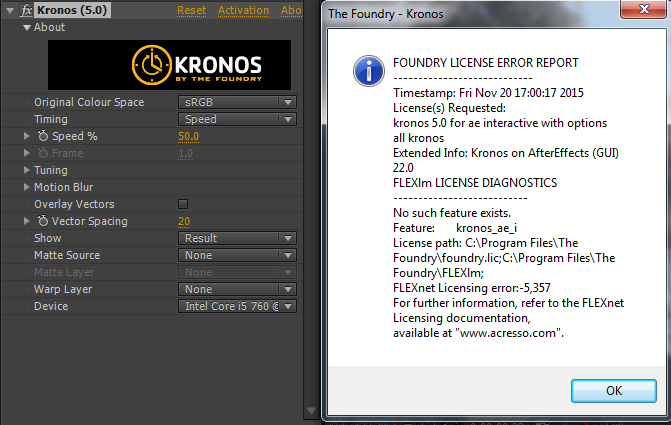This screenshot has height=425, width=671.
Task: Click the Matte Source label
Action: [x=67, y=255]
